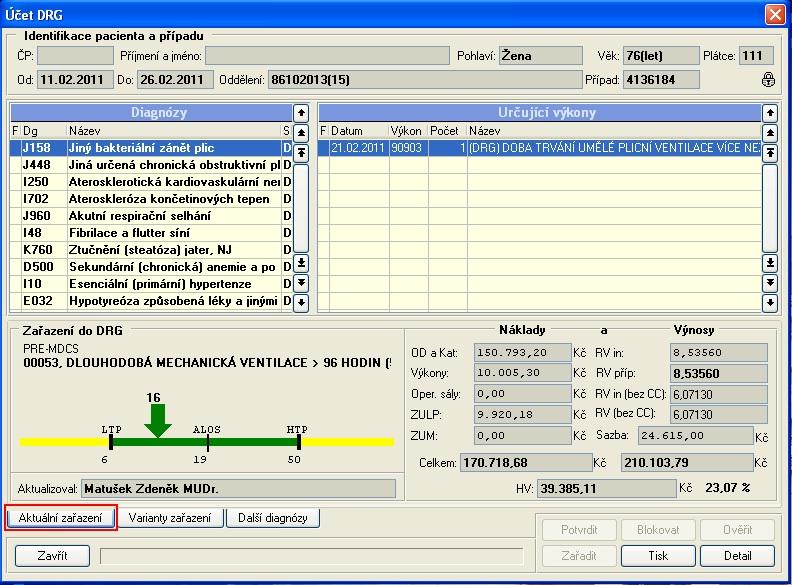The height and width of the screenshot is (585, 792).
Task: Click the OD a Kat value 150.793,20
Action: point(522,353)
